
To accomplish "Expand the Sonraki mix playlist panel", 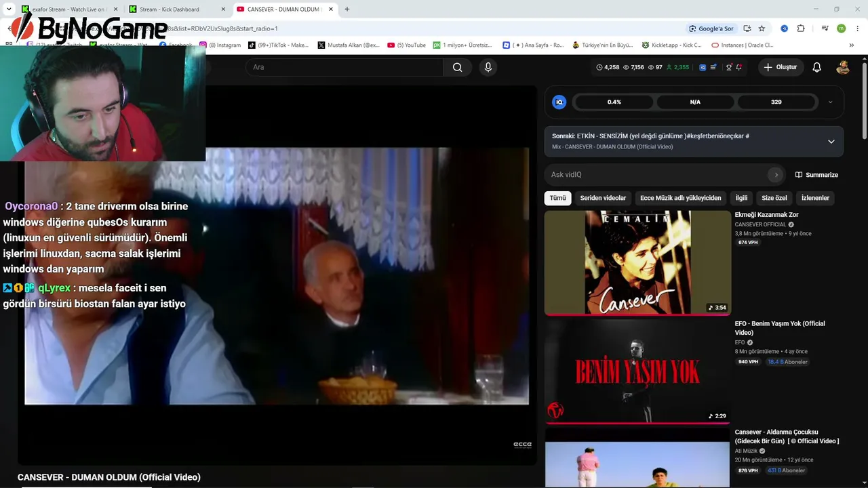I will pos(831,142).
